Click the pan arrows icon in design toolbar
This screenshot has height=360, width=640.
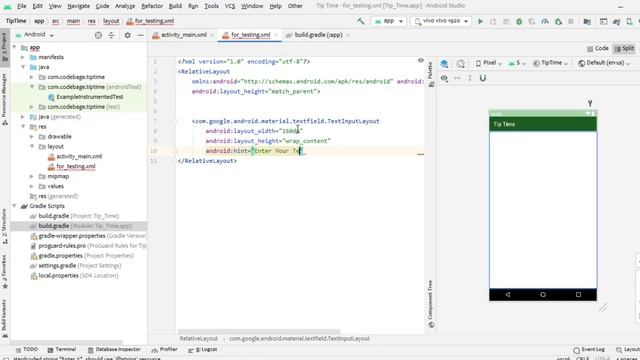[x=457, y=78]
